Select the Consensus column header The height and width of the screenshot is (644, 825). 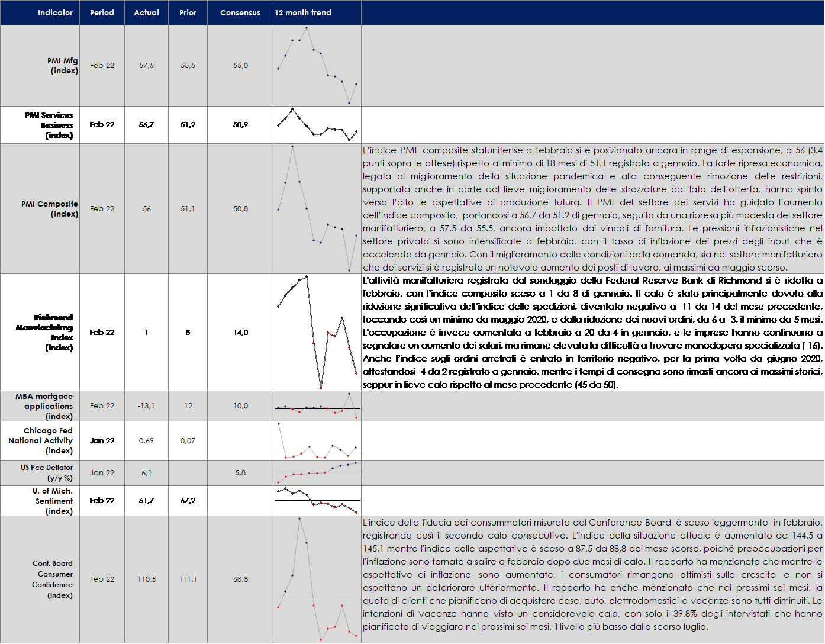(x=240, y=12)
